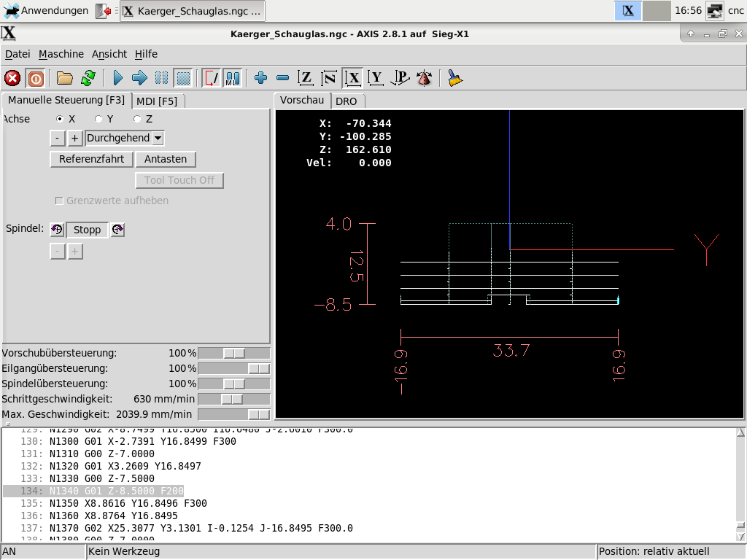
Task: Select the Y axis radio button
Action: [98, 119]
